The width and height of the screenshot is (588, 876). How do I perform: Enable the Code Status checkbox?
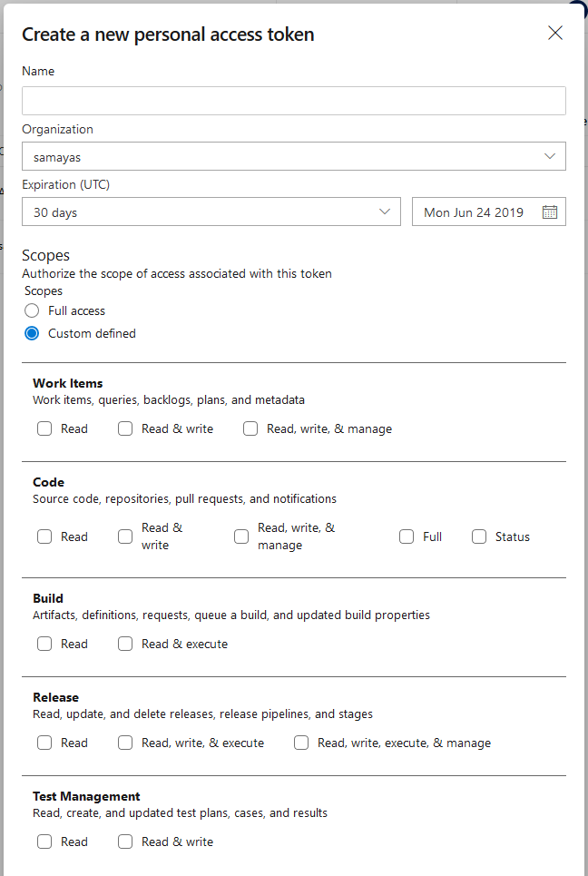(479, 536)
